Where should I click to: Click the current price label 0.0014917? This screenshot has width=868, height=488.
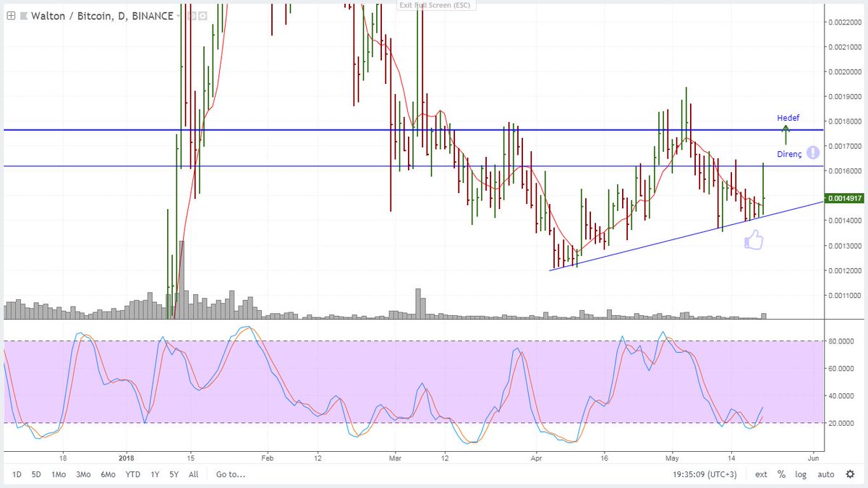click(x=846, y=198)
